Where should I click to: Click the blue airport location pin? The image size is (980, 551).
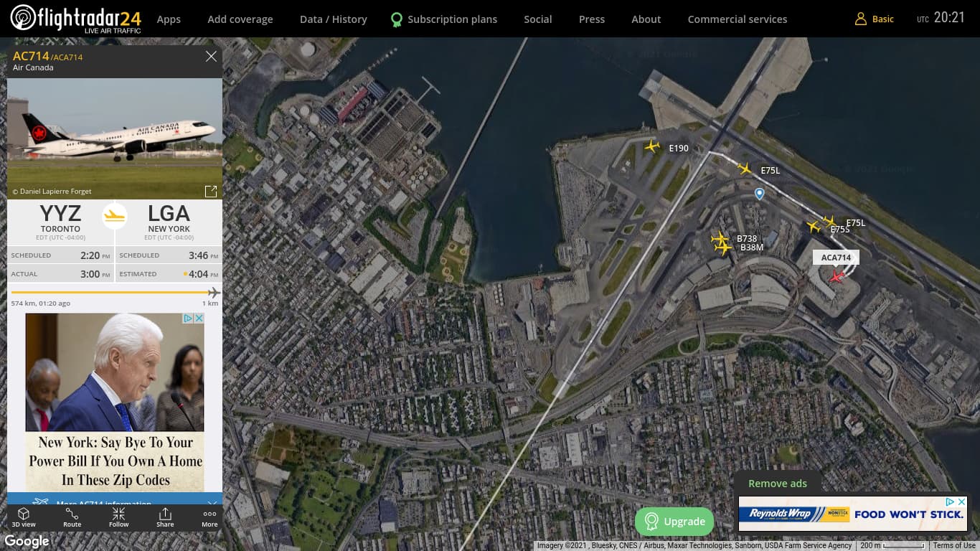click(759, 194)
